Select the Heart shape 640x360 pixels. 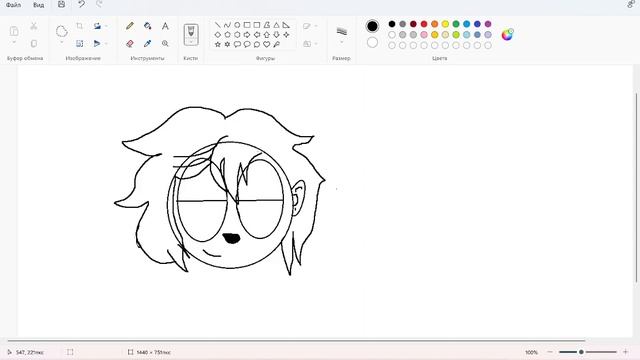267,44
